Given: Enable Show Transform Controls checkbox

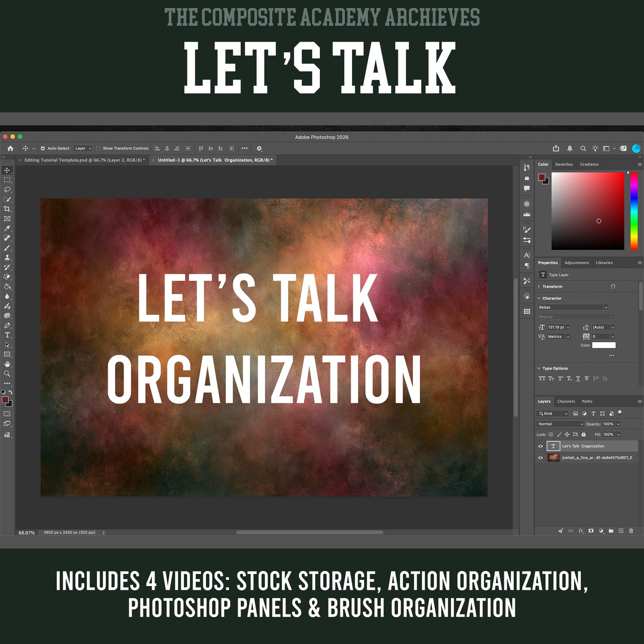Looking at the screenshot, I should coord(98,149).
